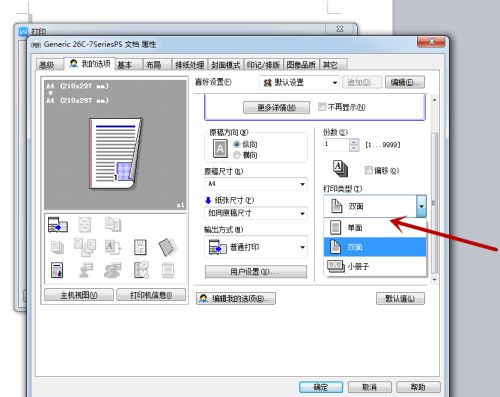Image resolution: width=500 pixels, height=397 pixels.
Task: Select the 纵向 portrait radio button
Action: (237, 144)
